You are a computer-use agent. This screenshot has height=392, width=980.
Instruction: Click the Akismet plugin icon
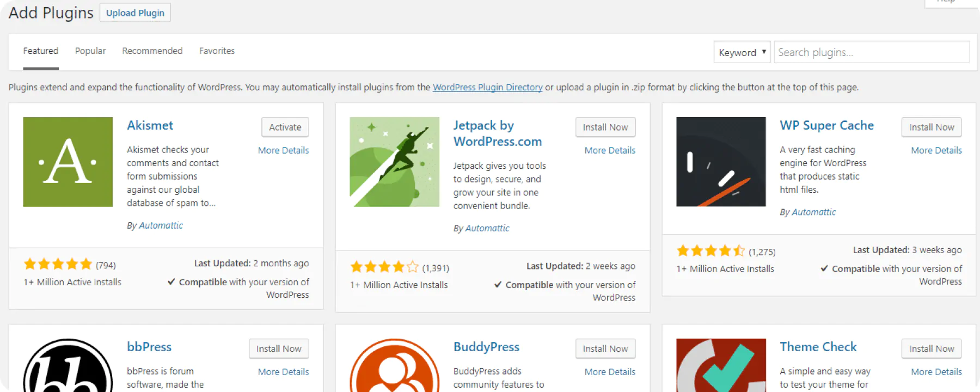coord(68,162)
